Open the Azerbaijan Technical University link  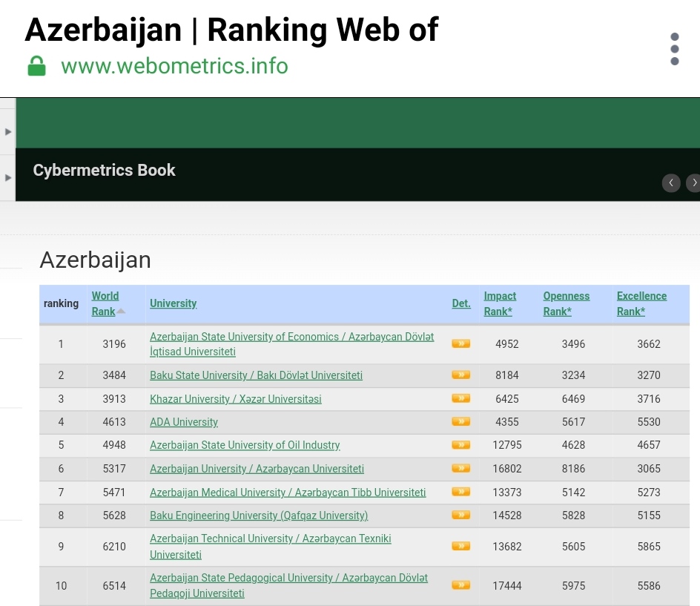[x=271, y=547]
